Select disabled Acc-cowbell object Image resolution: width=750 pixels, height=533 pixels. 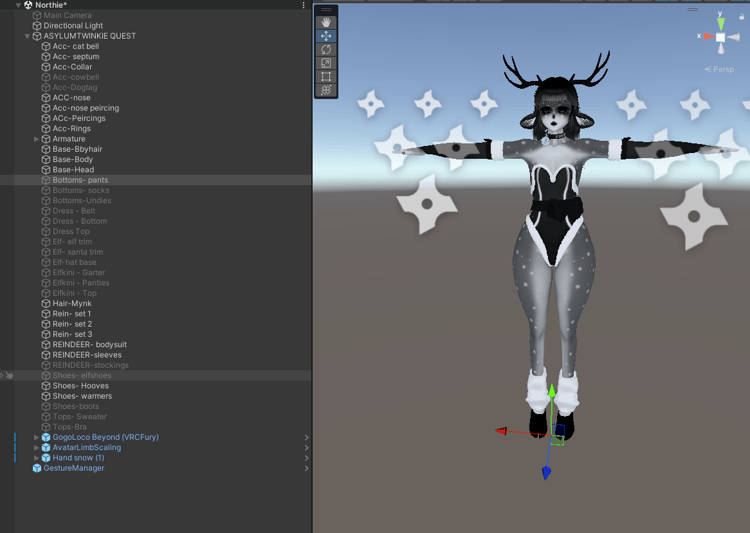click(x=76, y=77)
